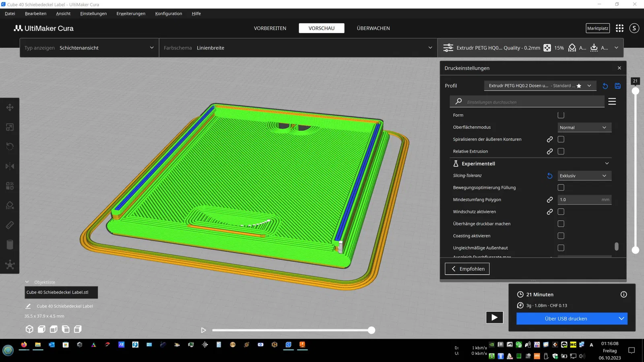Click the Empfohlen button
This screenshot has width=644, height=362.
click(x=467, y=269)
